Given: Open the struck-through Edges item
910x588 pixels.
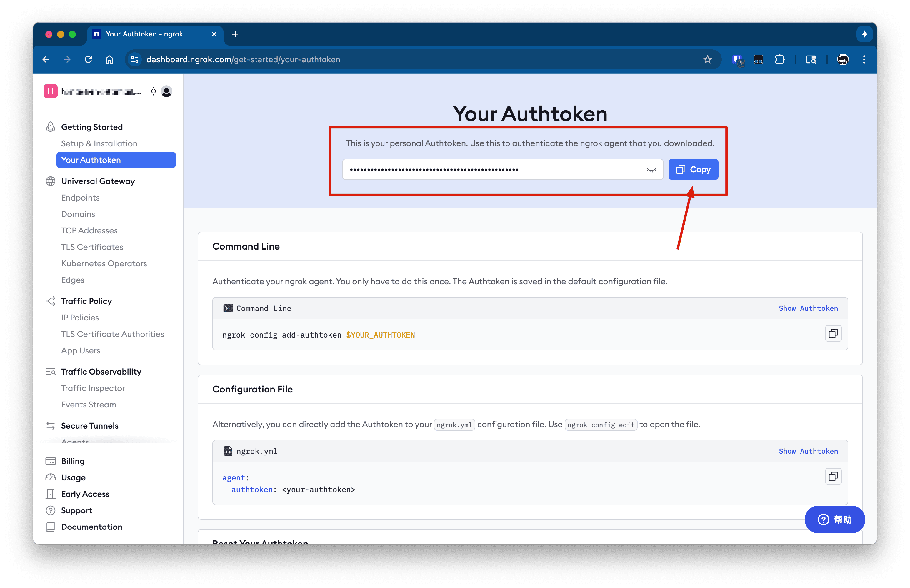Looking at the screenshot, I should (x=73, y=280).
